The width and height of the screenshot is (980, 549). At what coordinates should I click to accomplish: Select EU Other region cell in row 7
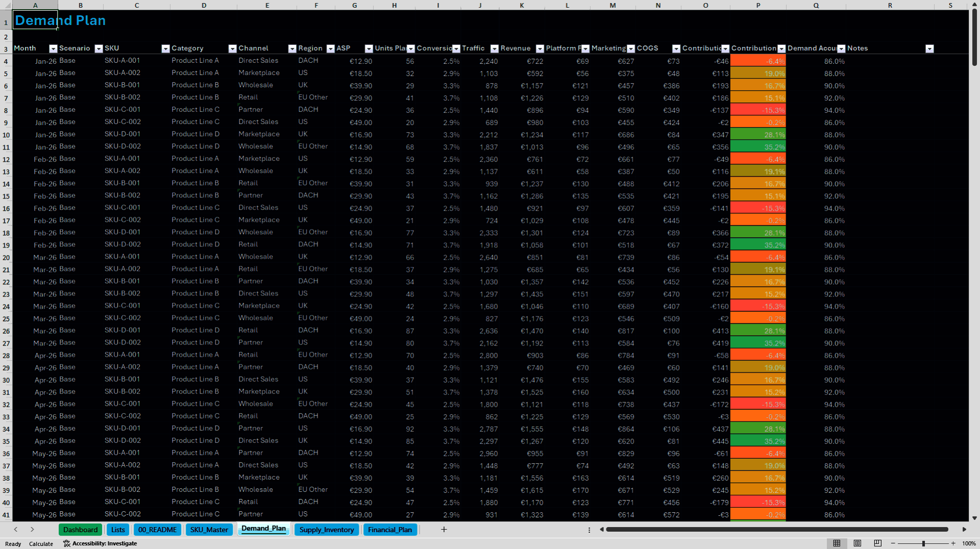[316, 97]
